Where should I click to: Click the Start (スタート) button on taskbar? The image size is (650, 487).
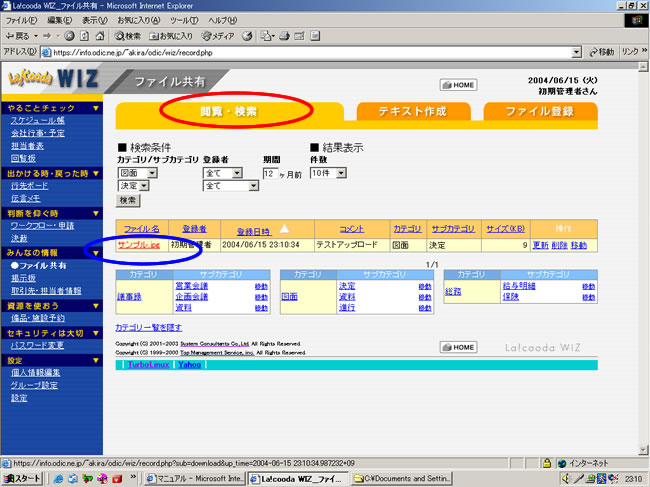click(22, 478)
